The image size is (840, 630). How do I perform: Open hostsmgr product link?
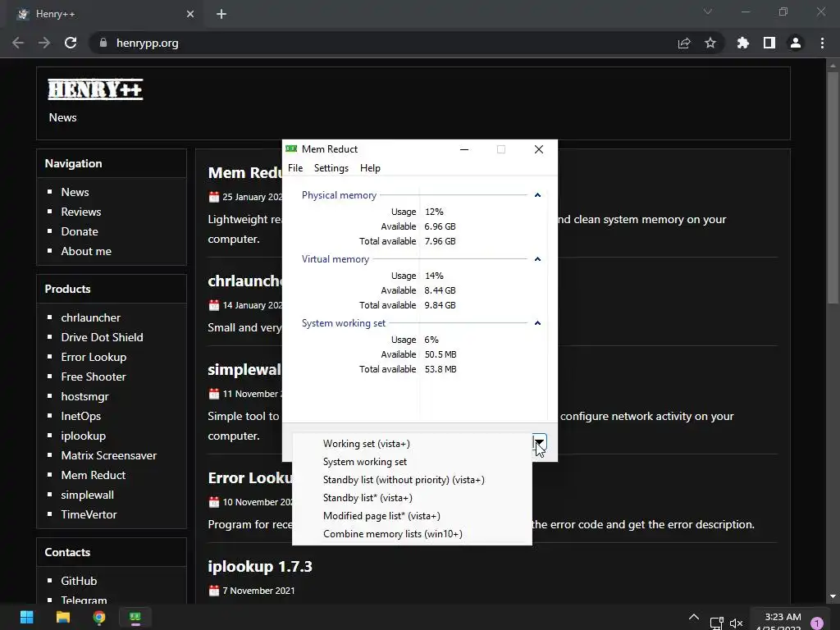pyautogui.click(x=84, y=396)
